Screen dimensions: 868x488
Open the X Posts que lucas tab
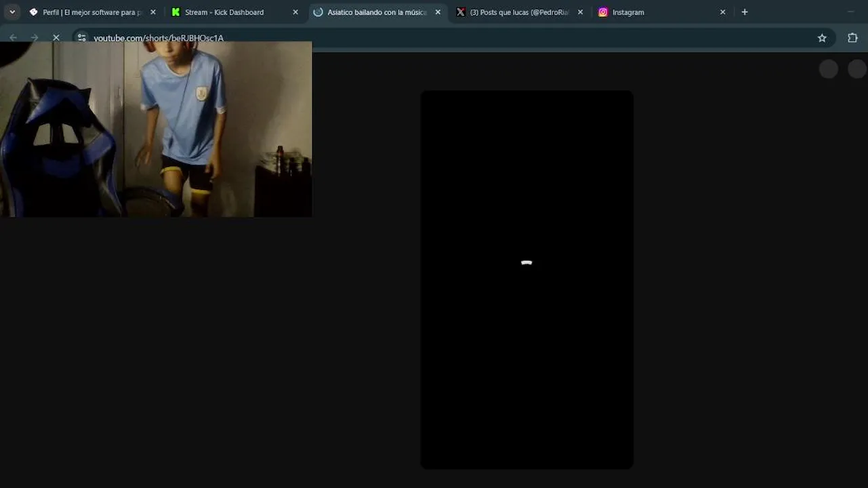(520, 12)
